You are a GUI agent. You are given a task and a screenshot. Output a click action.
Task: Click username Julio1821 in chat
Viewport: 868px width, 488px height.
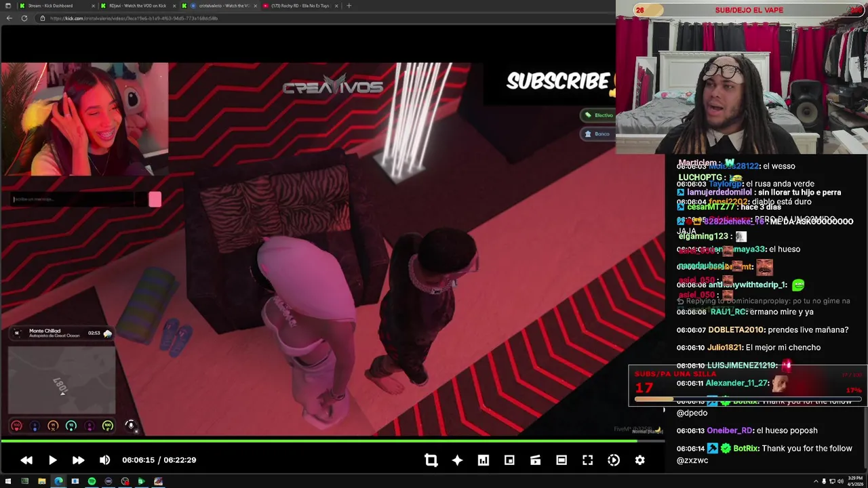coord(725,348)
